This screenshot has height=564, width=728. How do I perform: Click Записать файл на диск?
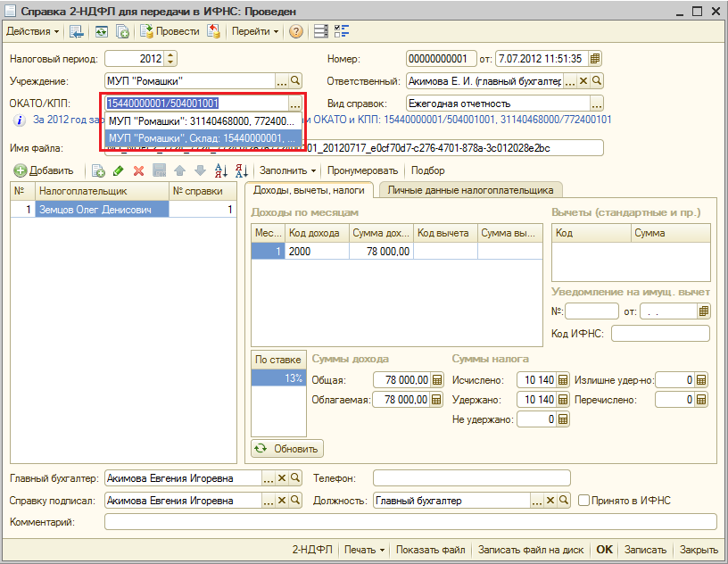532,550
